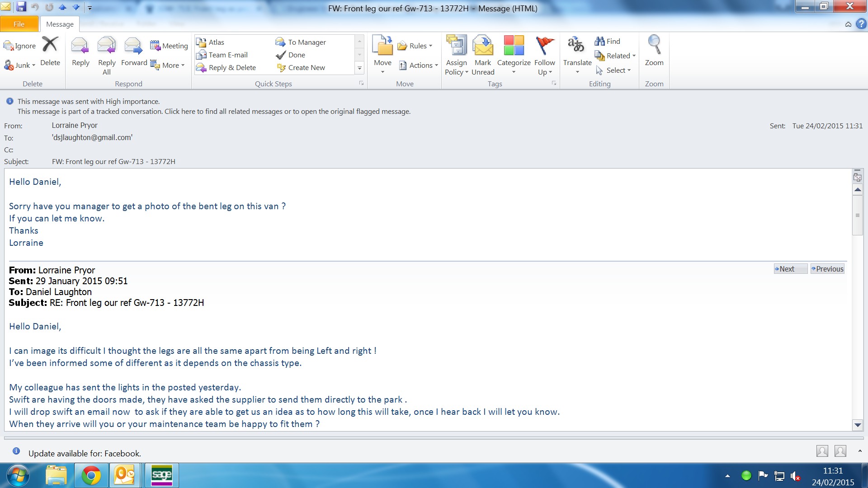The width and height of the screenshot is (868, 488).
Task: Click the Forward message icon
Action: pyautogui.click(x=133, y=46)
